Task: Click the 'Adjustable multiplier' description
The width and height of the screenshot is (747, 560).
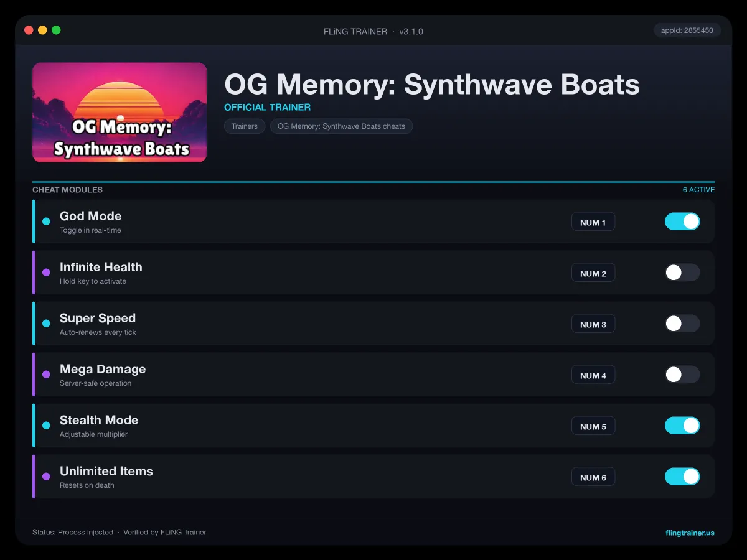Action: coord(93,434)
